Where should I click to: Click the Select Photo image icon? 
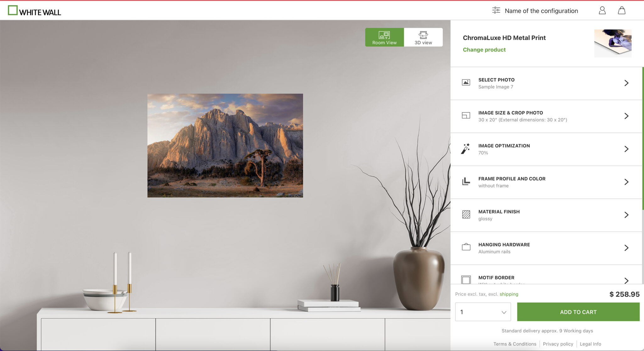(466, 83)
